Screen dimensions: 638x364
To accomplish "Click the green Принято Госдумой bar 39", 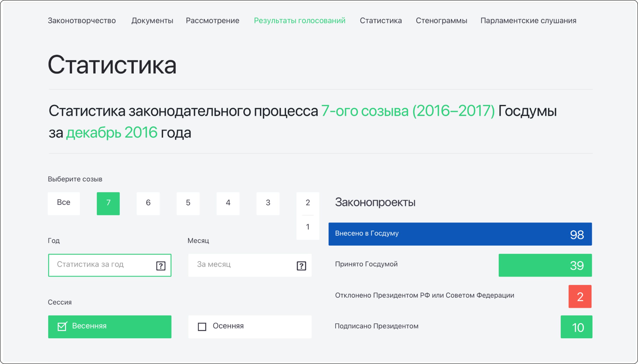I will pyautogui.click(x=545, y=265).
